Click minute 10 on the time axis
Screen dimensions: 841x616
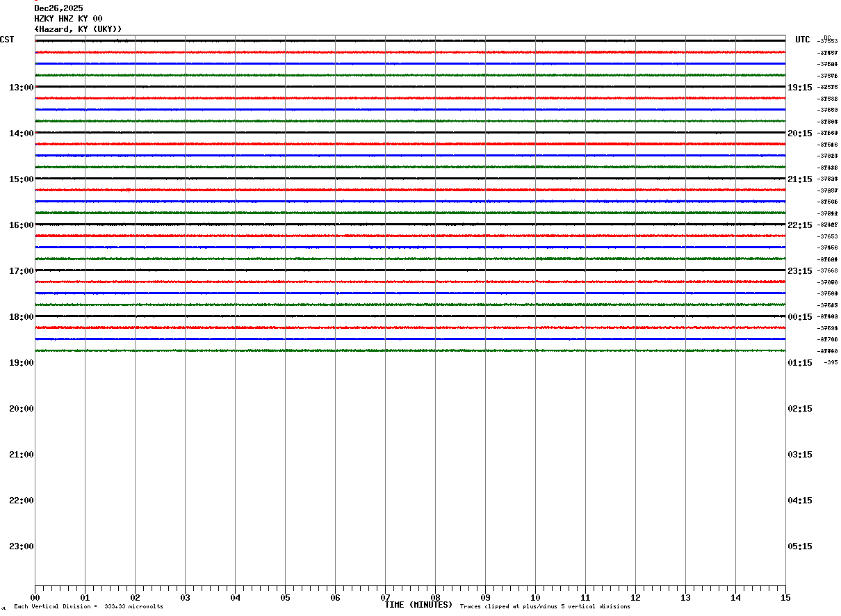point(535,598)
